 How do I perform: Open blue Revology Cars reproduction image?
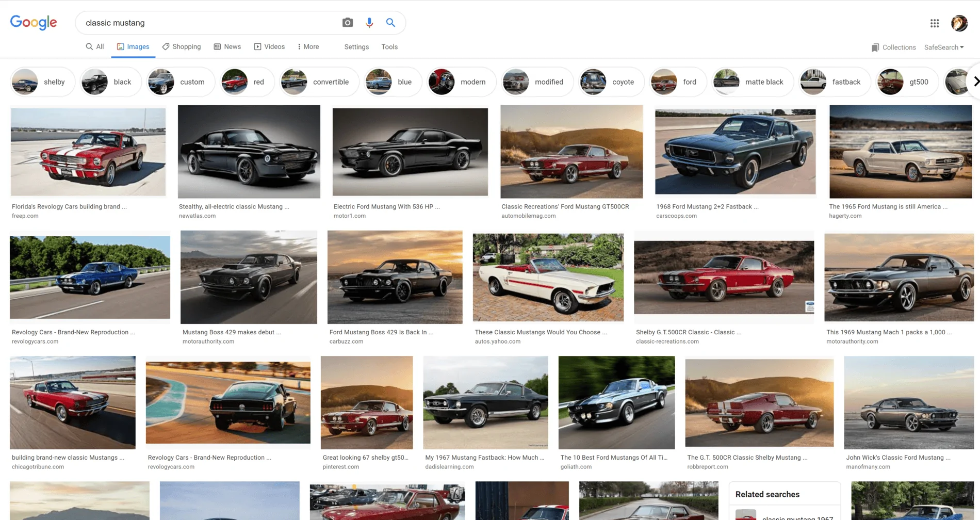[90, 278]
